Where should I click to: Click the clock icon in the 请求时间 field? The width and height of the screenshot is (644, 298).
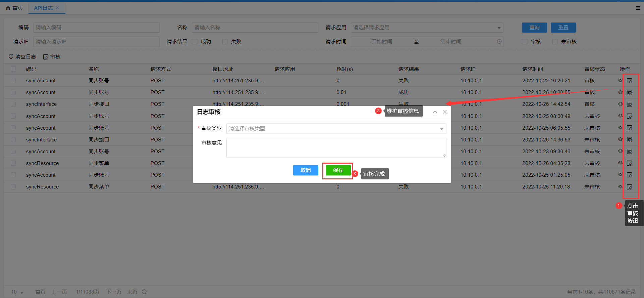(x=499, y=42)
